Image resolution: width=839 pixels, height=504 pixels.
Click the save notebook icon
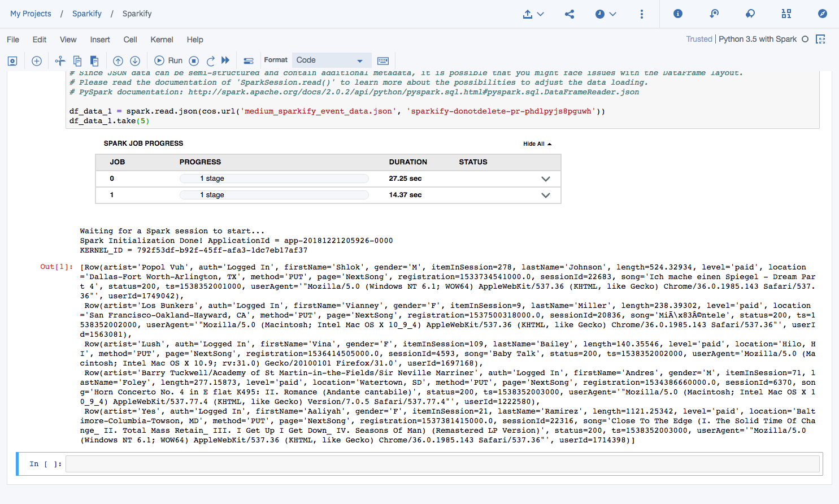12,61
